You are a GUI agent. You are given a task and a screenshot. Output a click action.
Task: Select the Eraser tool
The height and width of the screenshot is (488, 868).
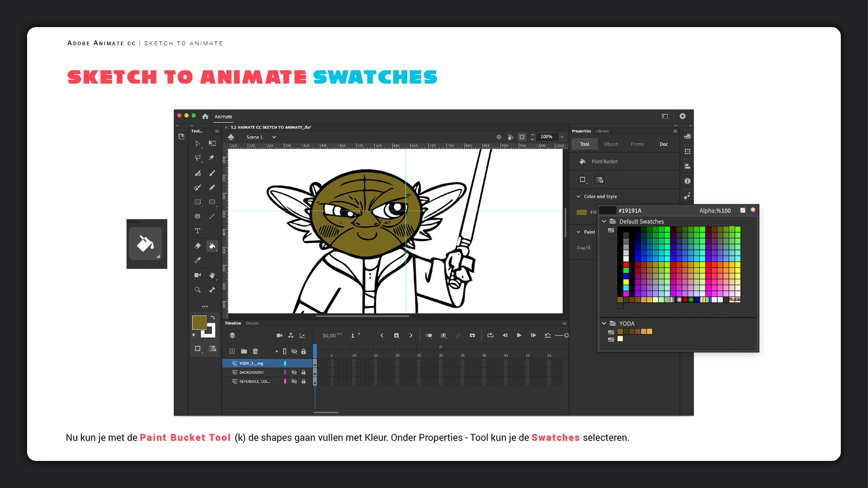tap(198, 246)
